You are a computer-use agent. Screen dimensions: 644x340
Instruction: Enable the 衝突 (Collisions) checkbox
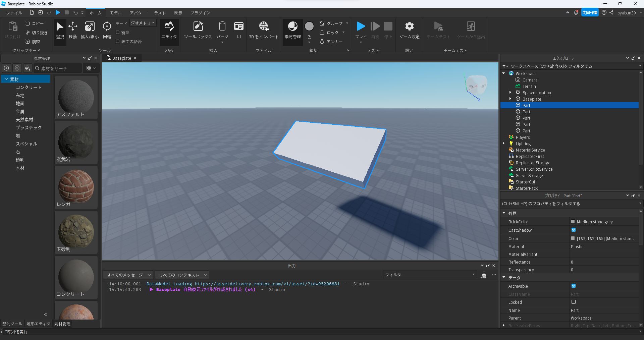coord(118,33)
